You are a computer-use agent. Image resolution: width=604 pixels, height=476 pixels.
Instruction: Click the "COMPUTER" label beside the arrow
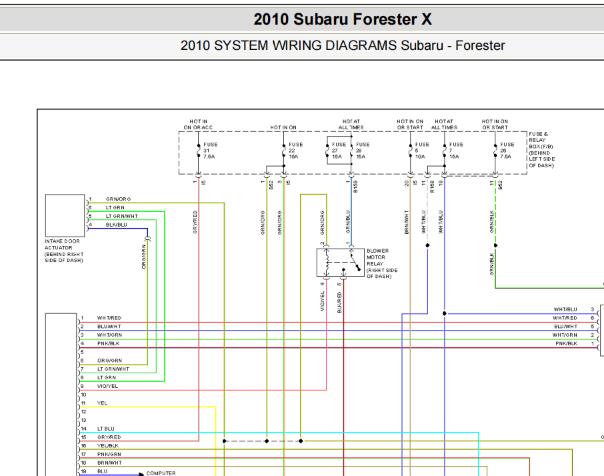click(161, 473)
